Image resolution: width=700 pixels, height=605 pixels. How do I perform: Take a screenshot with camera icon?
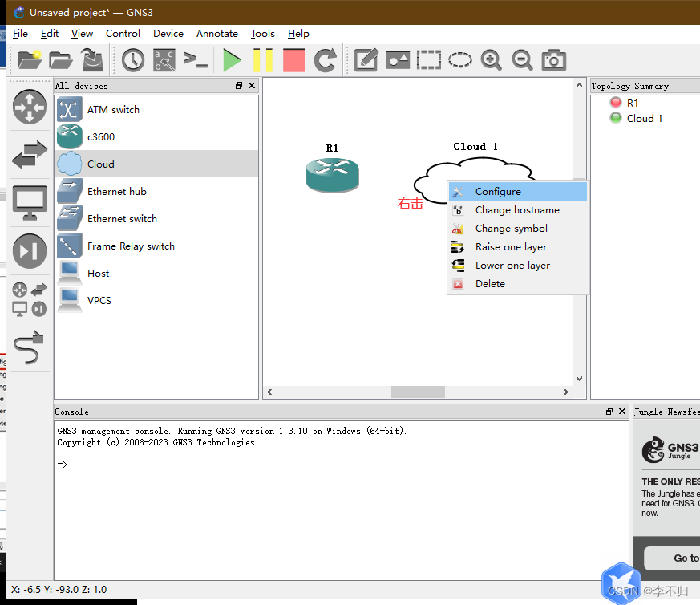tap(553, 60)
